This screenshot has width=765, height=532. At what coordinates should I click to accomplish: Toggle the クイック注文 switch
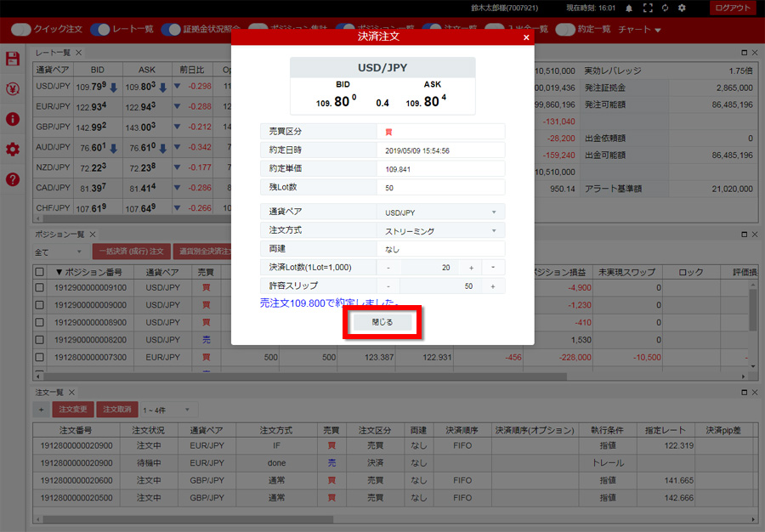click(x=20, y=29)
